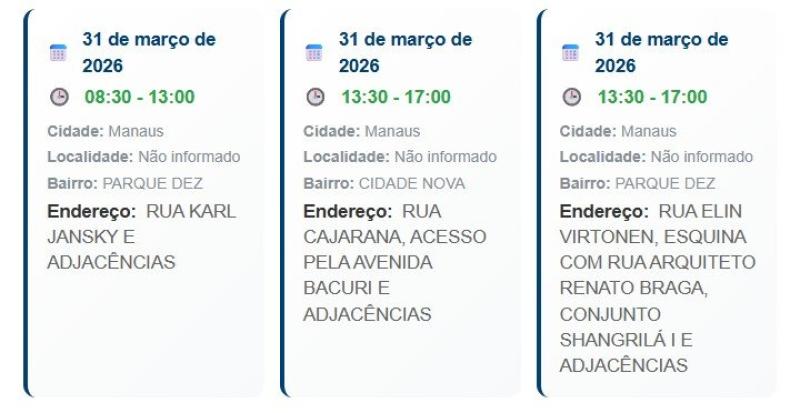800x413 pixels.
Task: Select the 13:30 - 17:00 time in Rua Elin Virtonen card
Action: pyautogui.click(x=651, y=97)
